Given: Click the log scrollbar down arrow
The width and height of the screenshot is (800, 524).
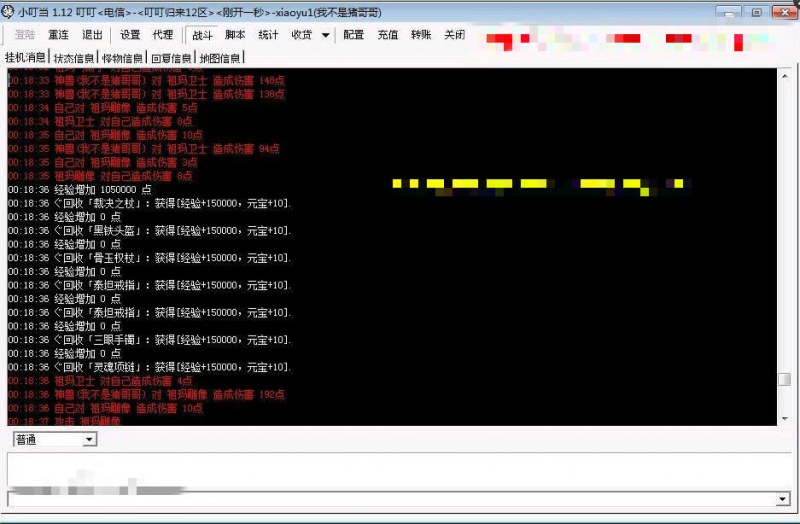Looking at the screenshot, I should point(784,418).
